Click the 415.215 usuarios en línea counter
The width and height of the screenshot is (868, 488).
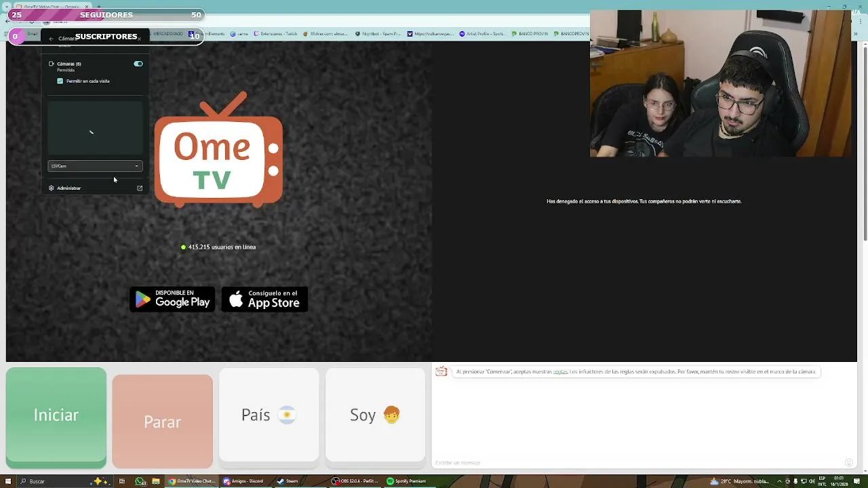tap(222, 247)
